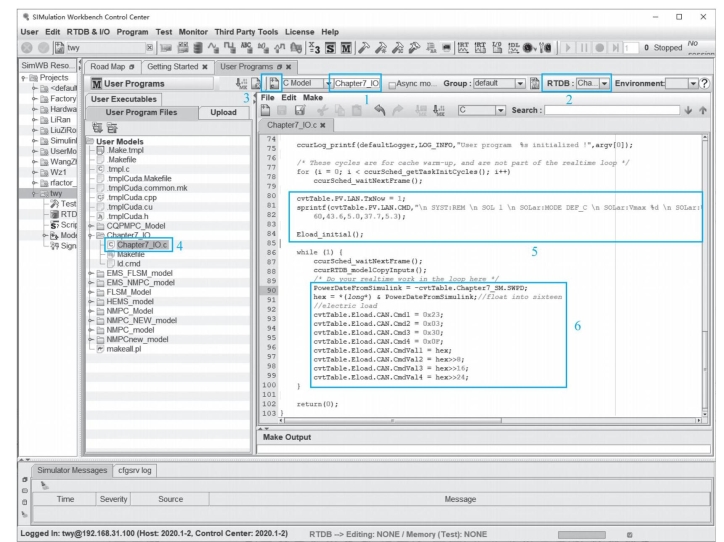
Task: Open the RTDB selection dropdown
Action: coord(604,84)
